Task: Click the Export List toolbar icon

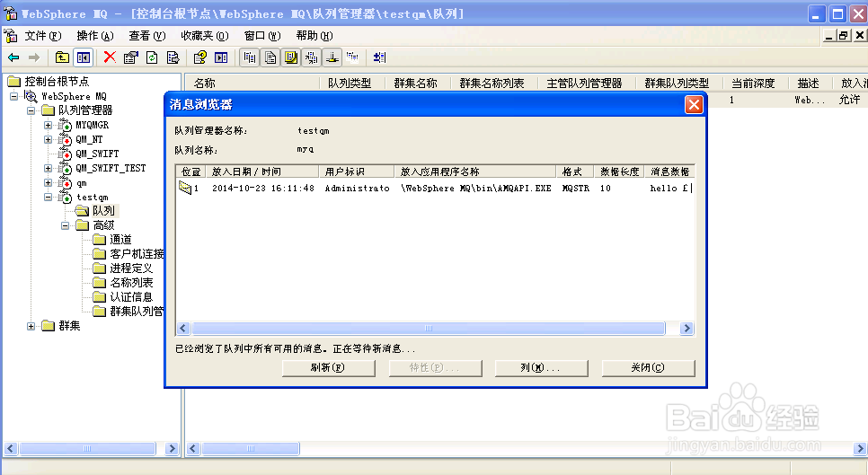Action: click(173, 57)
